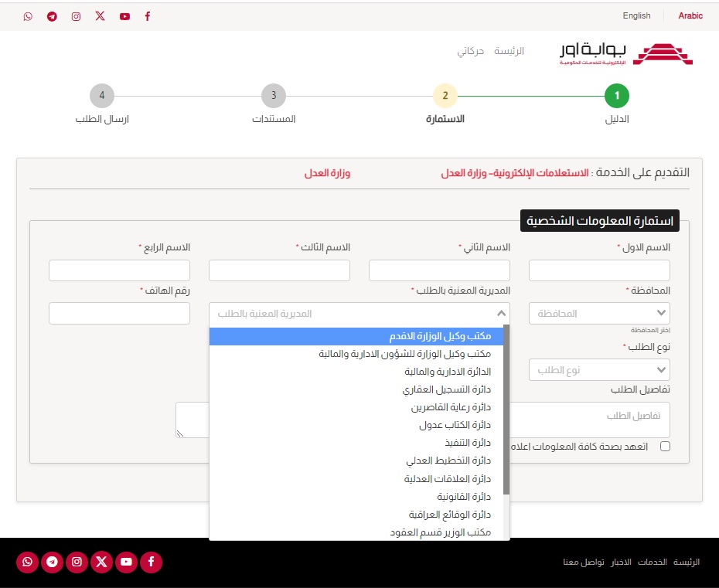
Task: Click step 3 المستندات circle
Action: [274, 95]
